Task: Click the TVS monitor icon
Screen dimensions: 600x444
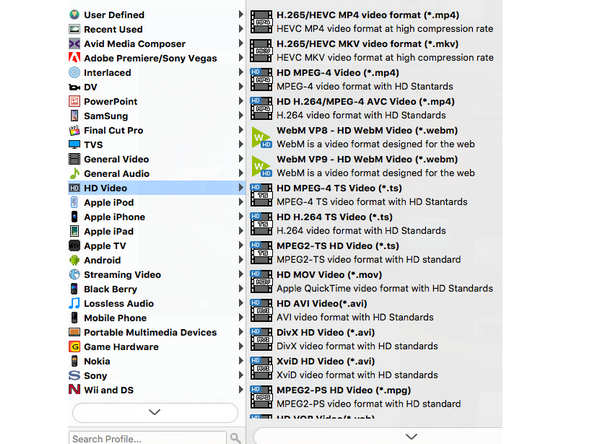Action: (x=74, y=145)
